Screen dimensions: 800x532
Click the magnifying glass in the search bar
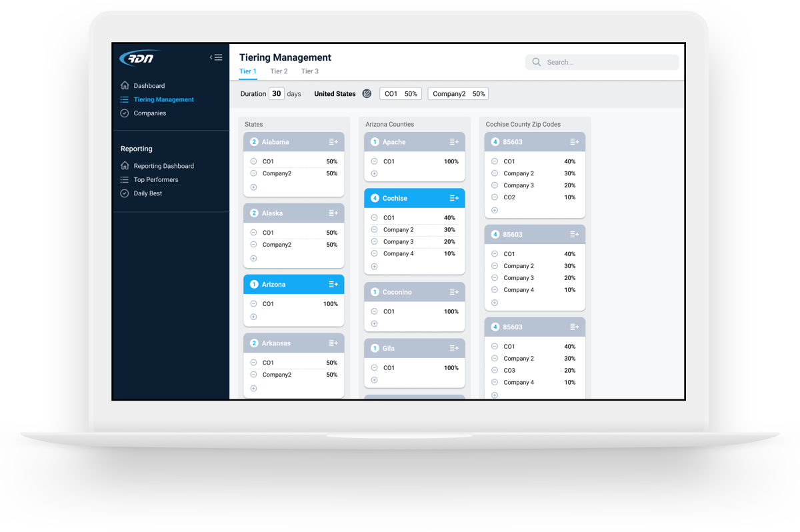[536, 61]
